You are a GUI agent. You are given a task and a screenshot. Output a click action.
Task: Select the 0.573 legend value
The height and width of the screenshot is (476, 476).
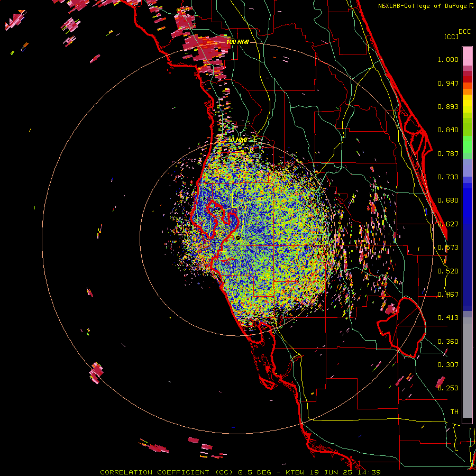pyautogui.click(x=448, y=248)
